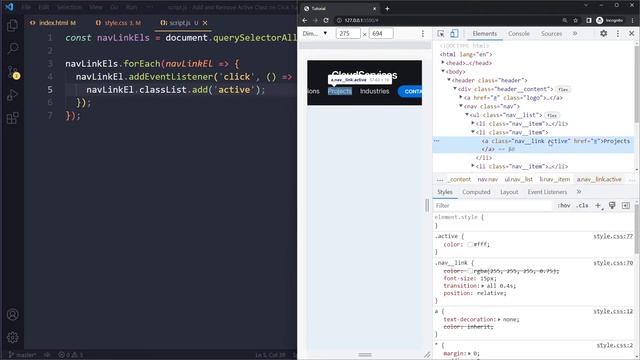Viewport: 640px width, 360px height.
Task: Click blue Contact button on webpage
Action: pyautogui.click(x=410, y=91)
